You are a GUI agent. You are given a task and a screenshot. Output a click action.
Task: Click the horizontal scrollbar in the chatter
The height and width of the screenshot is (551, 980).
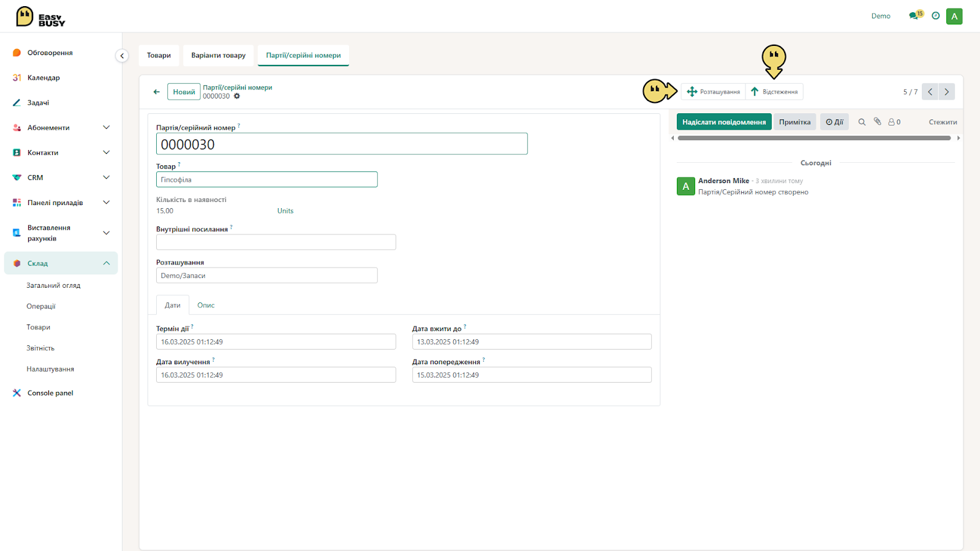[x=815, y=138]
